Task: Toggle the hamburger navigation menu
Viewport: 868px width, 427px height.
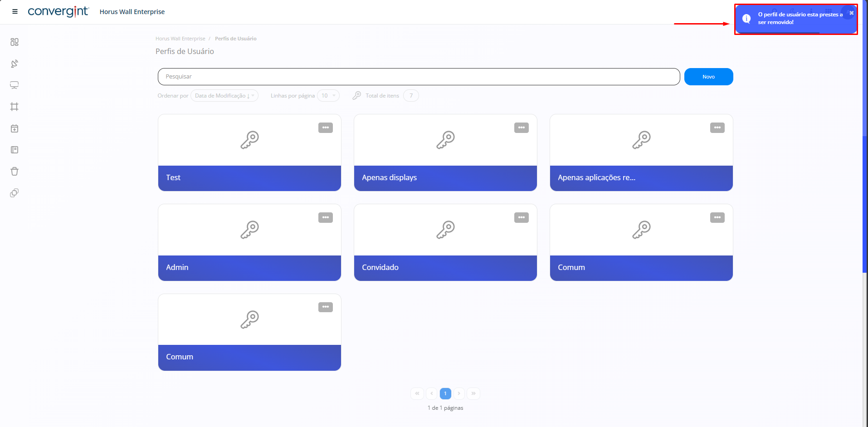Action: click(x=15, y=11)
